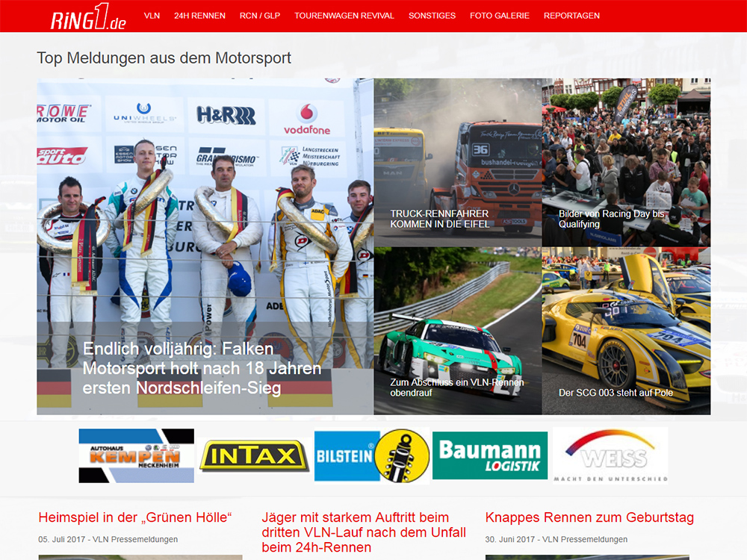Click the Baumann Logistik sponsor logo

pos(490,455)
